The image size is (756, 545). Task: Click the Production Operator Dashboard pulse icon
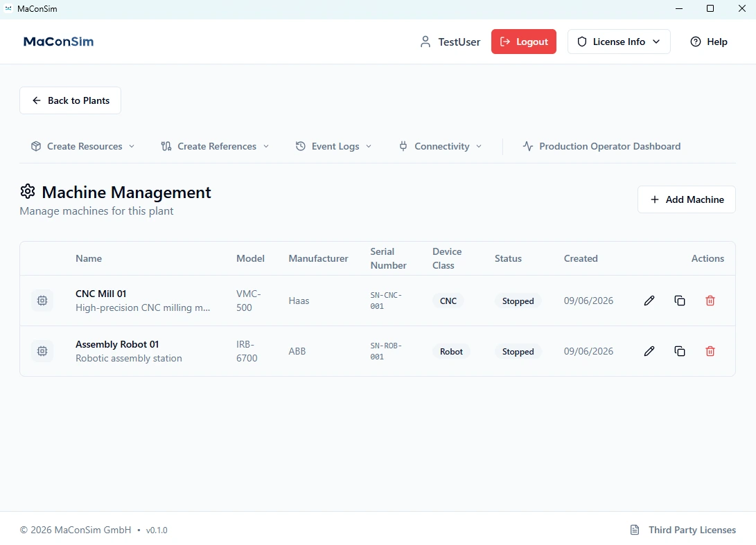tap(528, 147)
